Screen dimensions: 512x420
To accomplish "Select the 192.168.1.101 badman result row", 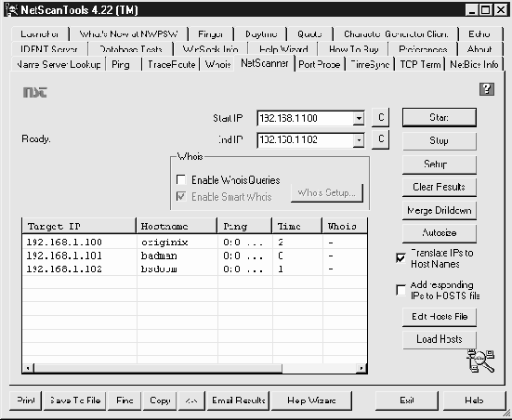I will tap(195, 256).
